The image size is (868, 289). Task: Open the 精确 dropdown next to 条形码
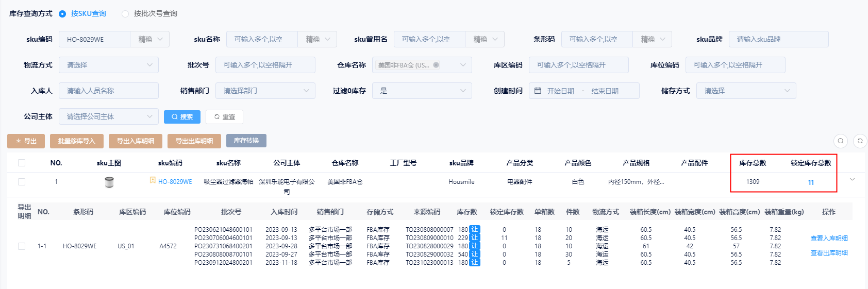click(653, 39)
